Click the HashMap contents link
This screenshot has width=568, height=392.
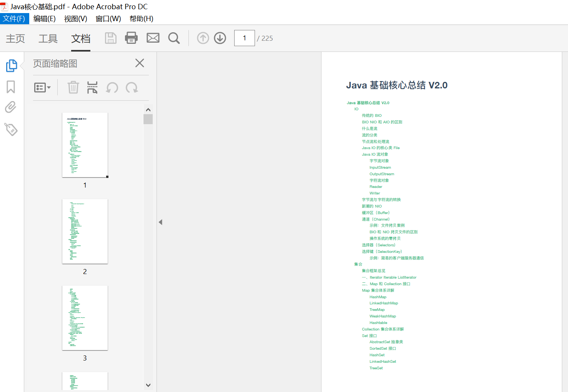(x=378, y=297)
